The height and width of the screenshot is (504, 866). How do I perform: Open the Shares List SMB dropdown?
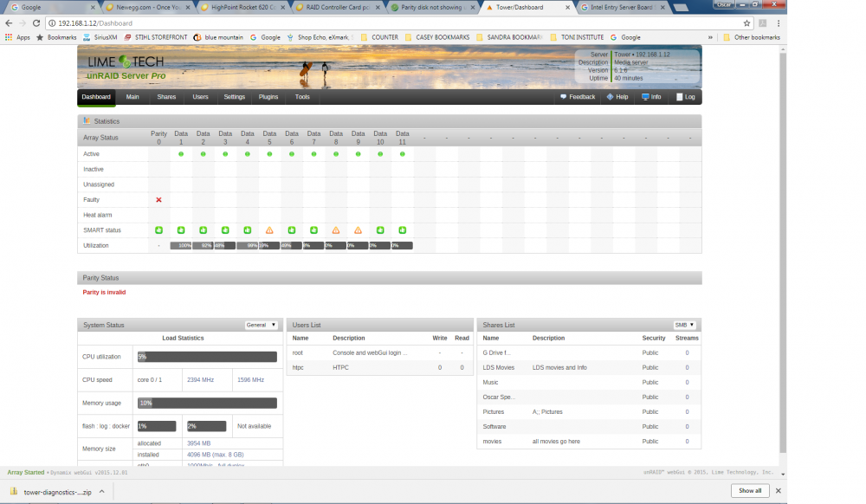684,325
